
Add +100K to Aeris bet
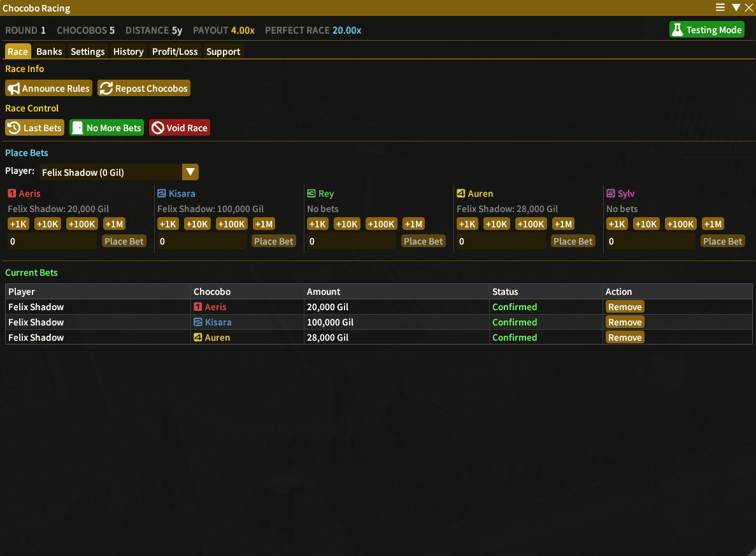coord(82,224)
